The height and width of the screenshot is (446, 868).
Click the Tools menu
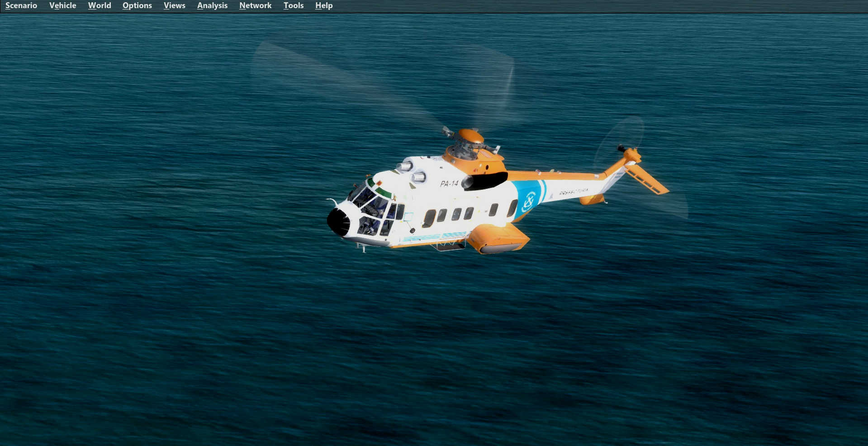[293, 5]
